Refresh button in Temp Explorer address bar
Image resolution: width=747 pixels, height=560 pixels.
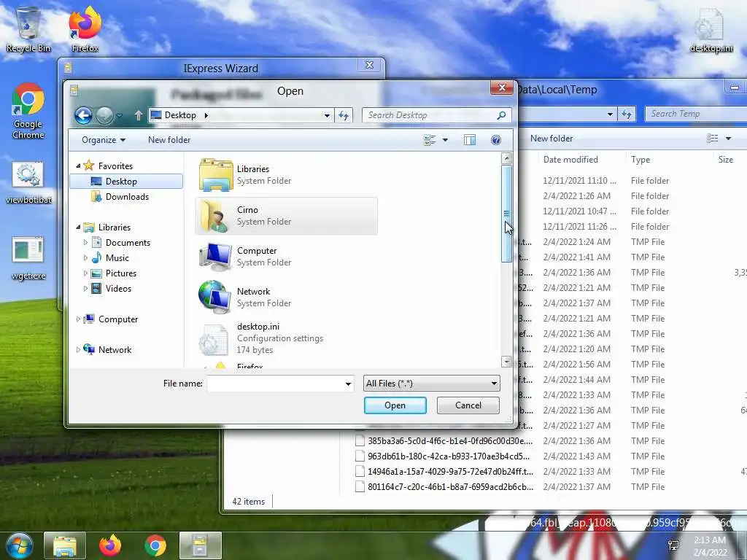pyautogui.click(x=626, y=114)
